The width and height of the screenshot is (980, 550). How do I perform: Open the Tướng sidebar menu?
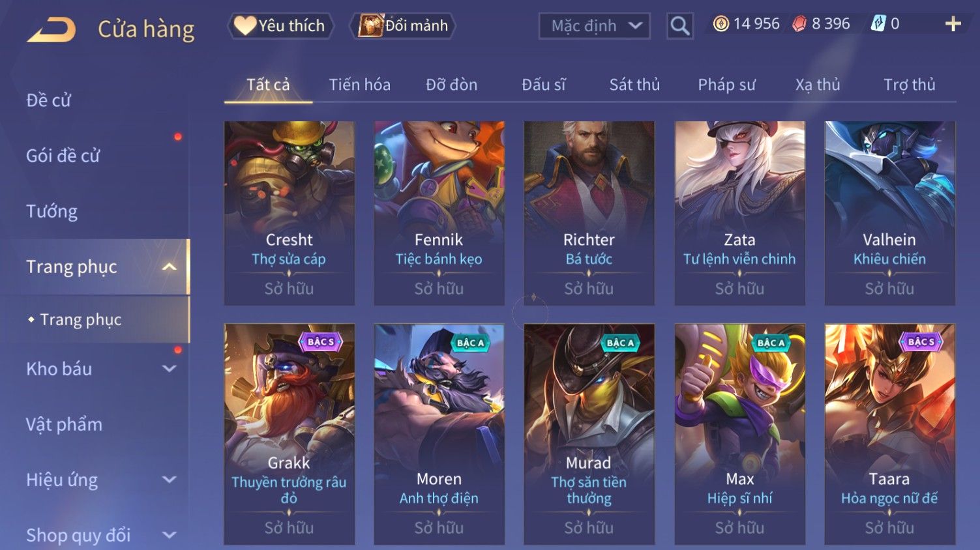pyautogui.click(x=52, y=211)
